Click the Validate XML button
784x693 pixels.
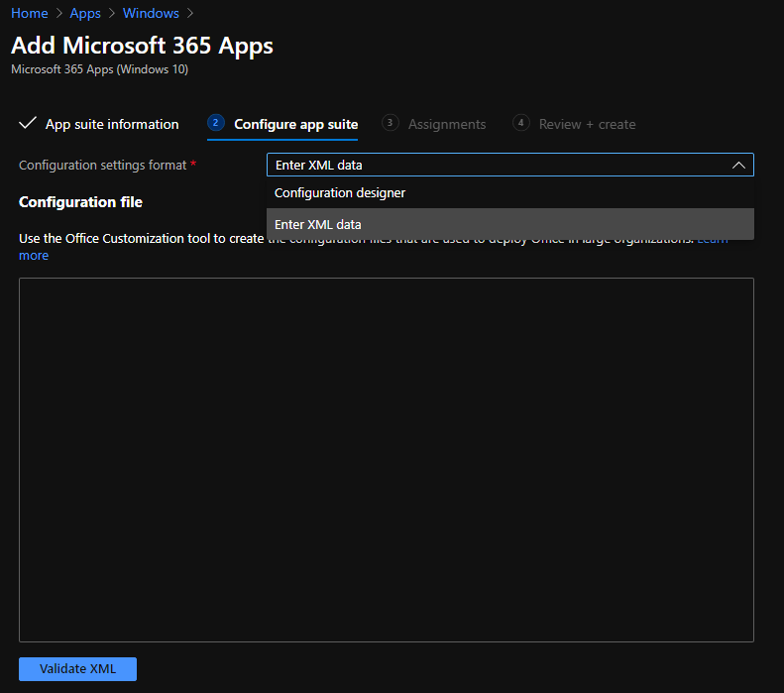click(x=77, y=669)
